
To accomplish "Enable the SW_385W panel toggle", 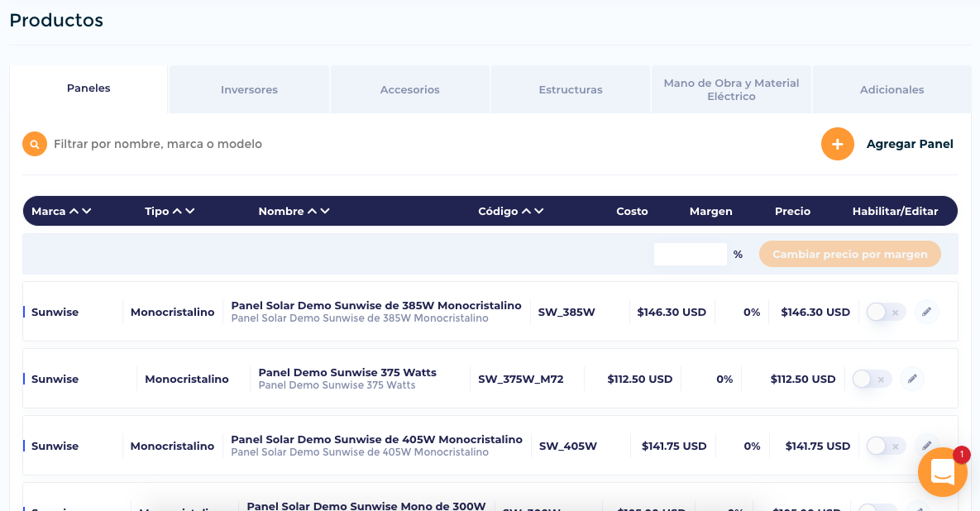I will pyautogui.click(x=886, y=312).
